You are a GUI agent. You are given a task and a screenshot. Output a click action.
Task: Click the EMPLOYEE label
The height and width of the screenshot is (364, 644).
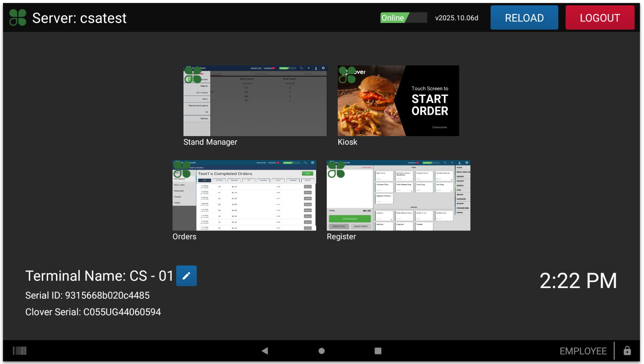pos(583,351)
